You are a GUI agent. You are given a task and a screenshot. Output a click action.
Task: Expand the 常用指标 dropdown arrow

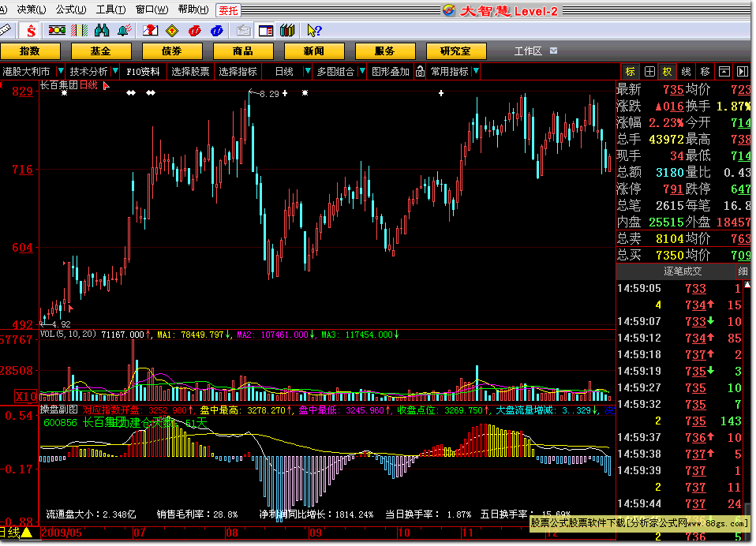476,71
